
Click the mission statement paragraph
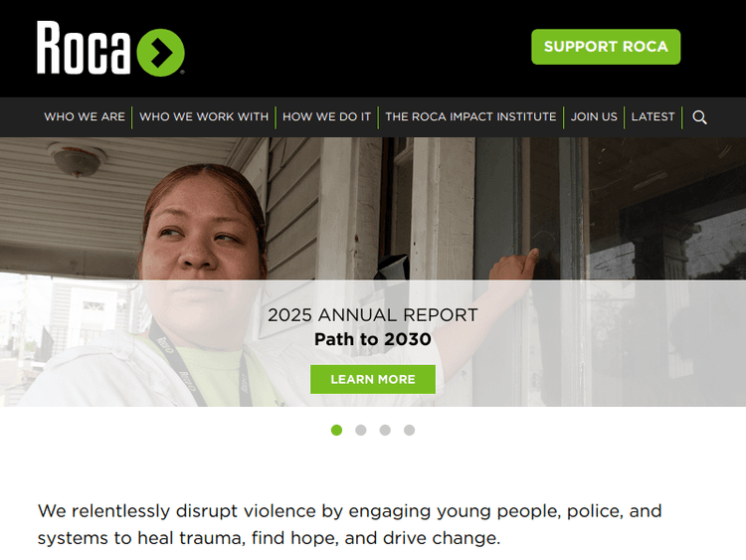click(350, 524)
